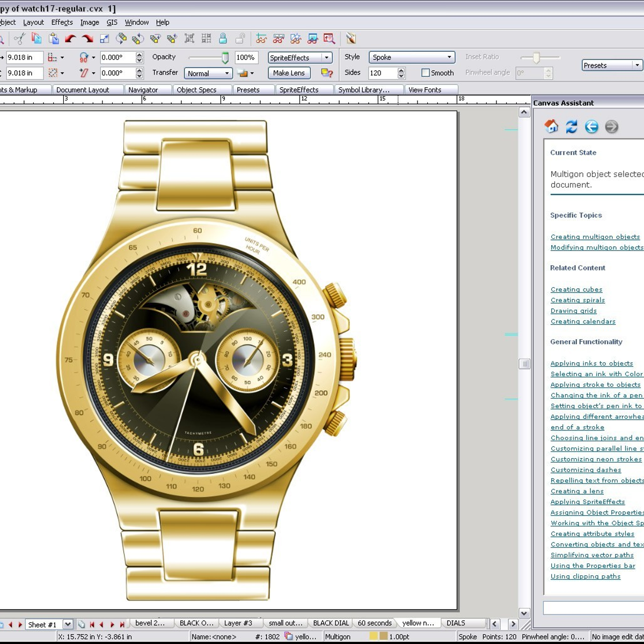Image resolution: width=644 pixels, height=644 pixels.
Task: Click the Make Lens button
Action: coord(289,73)
